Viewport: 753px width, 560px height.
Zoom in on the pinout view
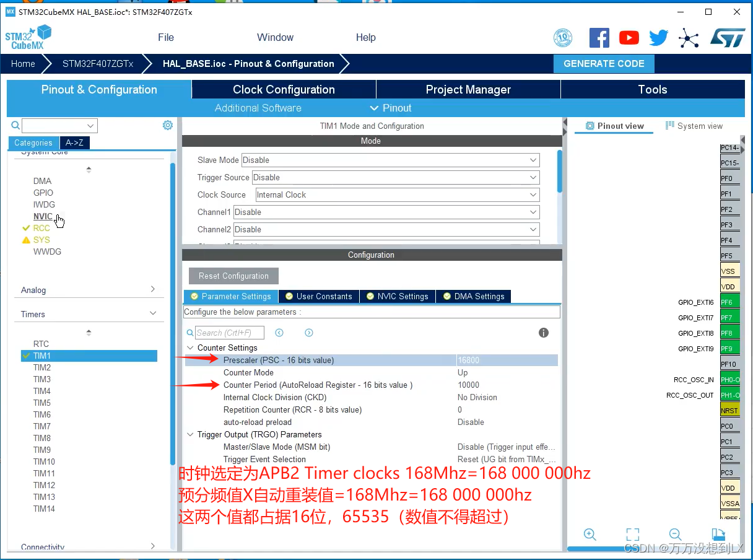point(590,534)
